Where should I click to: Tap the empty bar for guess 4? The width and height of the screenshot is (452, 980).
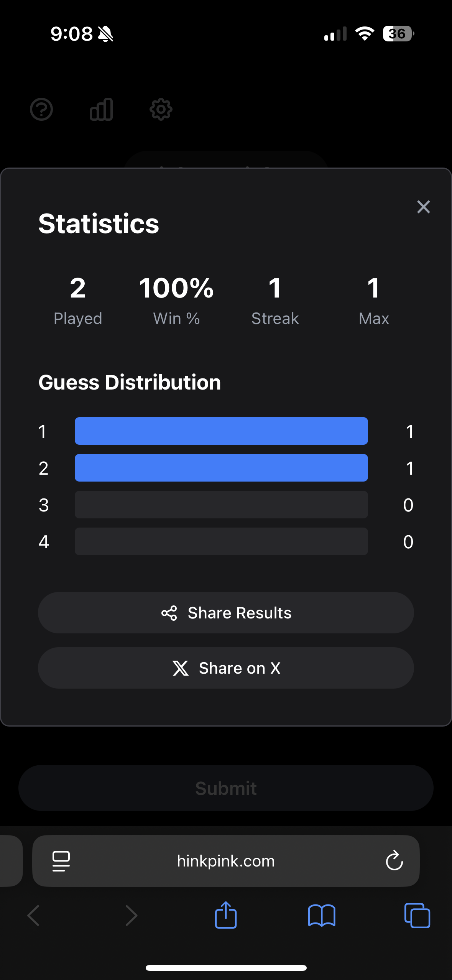[221, 541]
